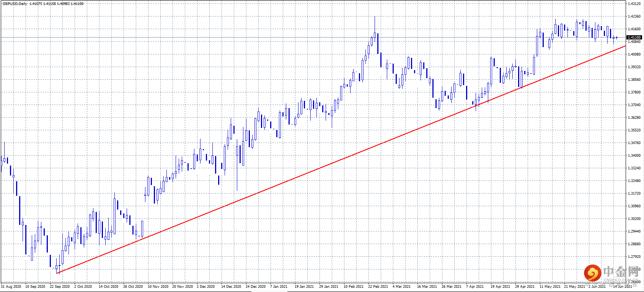Select the 16 Mar 2021 date label
The image size is (644, 292).
[427, 287]
